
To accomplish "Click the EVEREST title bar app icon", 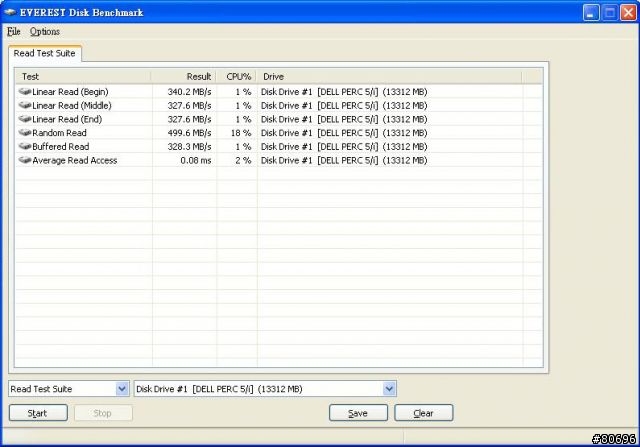I will [x=10, y=12].
